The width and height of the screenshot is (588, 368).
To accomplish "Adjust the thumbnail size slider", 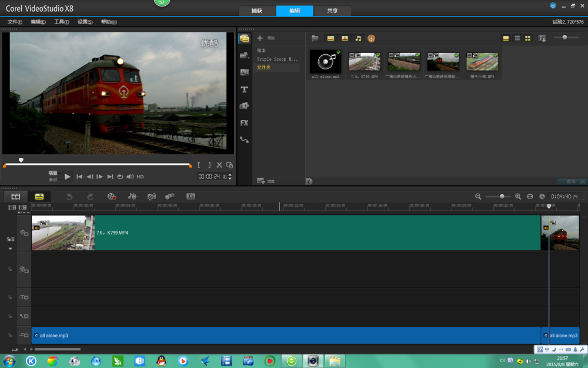I will click(x=564, y=37).
